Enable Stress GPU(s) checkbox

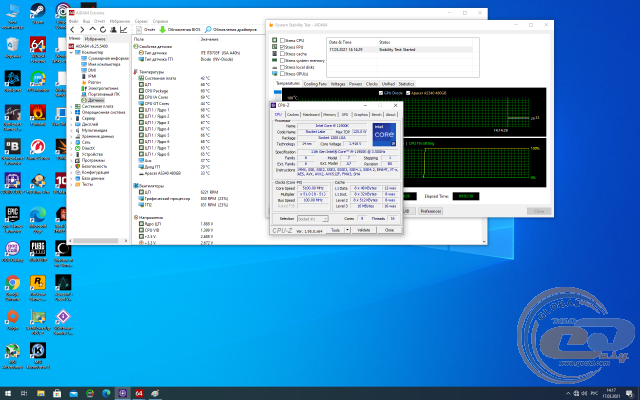282,74
